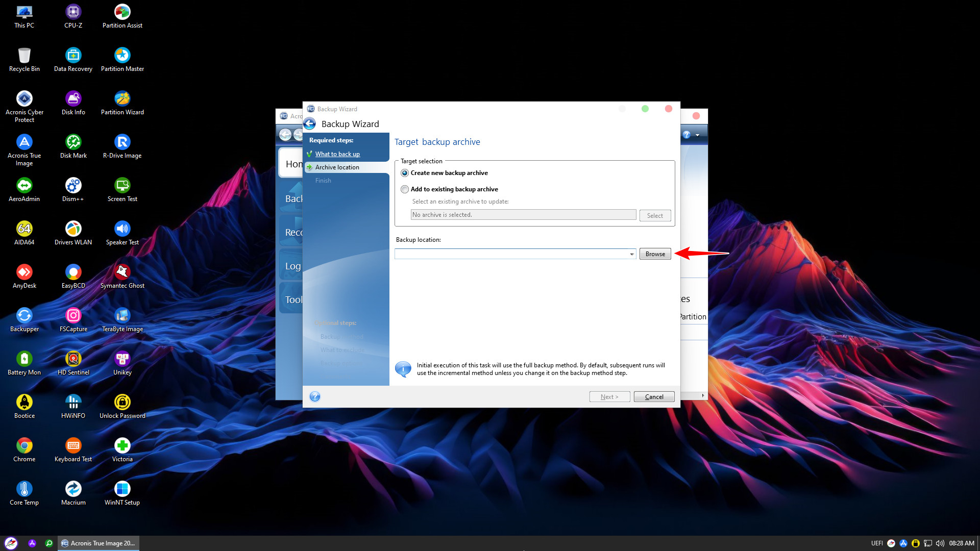Open Backupper desktop icon
Screen dimensions: 980x551
click(x=24, y=316)
